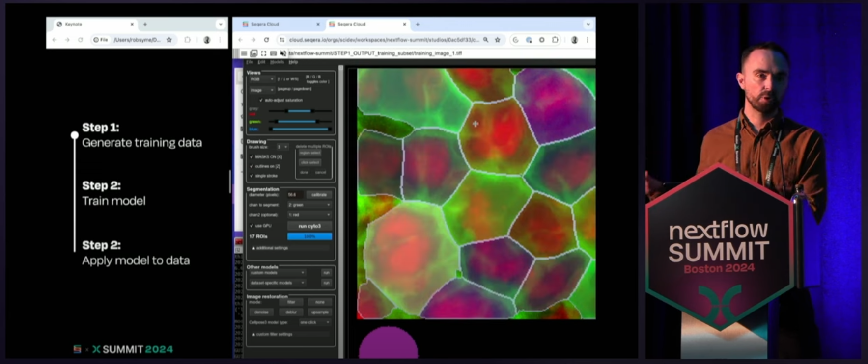Click the screenshot icon in studio toolbar
Viewport: 868px width, 364px height.
[254, 53]
